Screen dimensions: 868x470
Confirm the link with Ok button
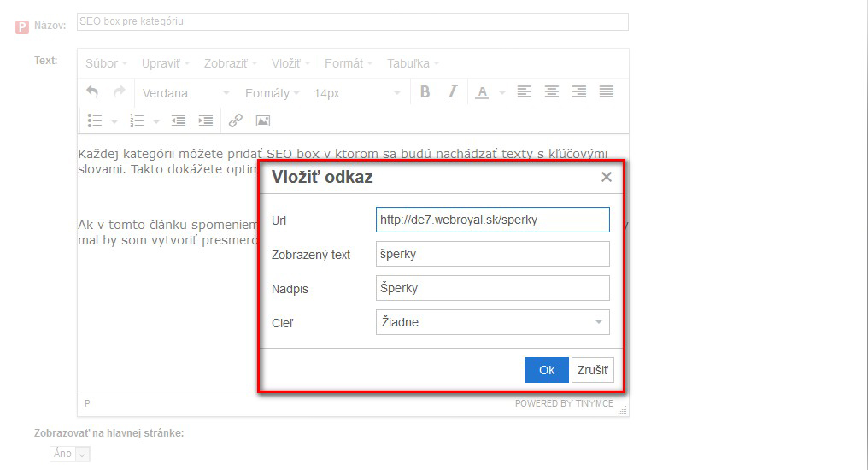547,370
